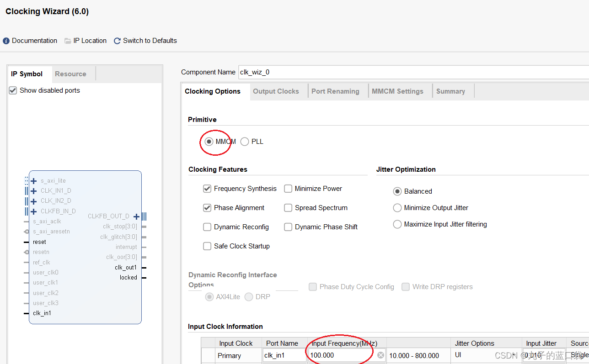589x364 pixels.
Task: Click the clk_stop[3:0] port label
Action: click(120, 227)
